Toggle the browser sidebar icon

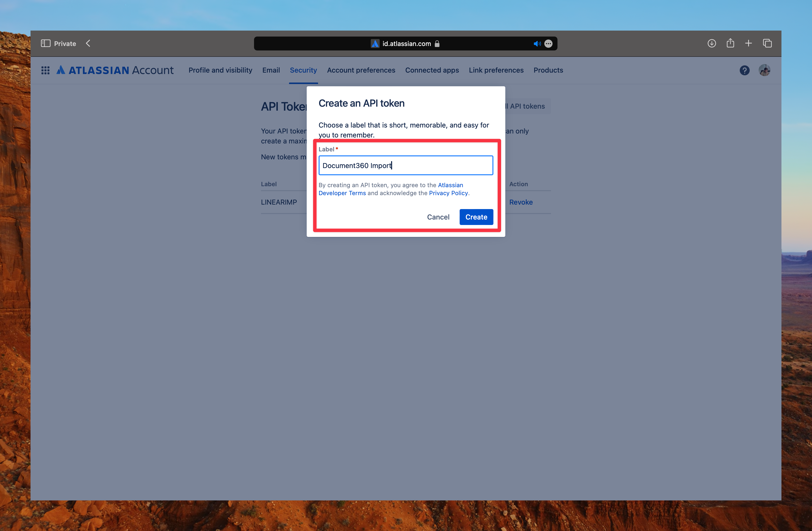point(45,43)
